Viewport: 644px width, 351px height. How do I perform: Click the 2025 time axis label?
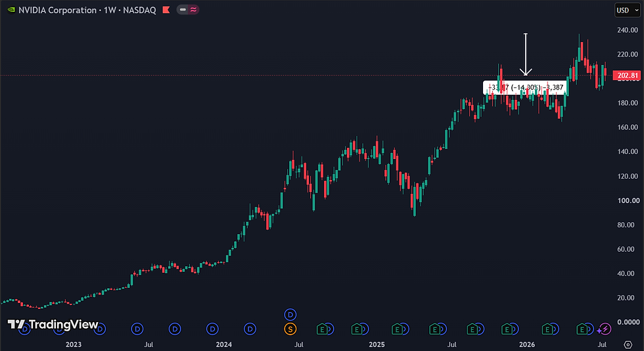[x=377, y=344]
